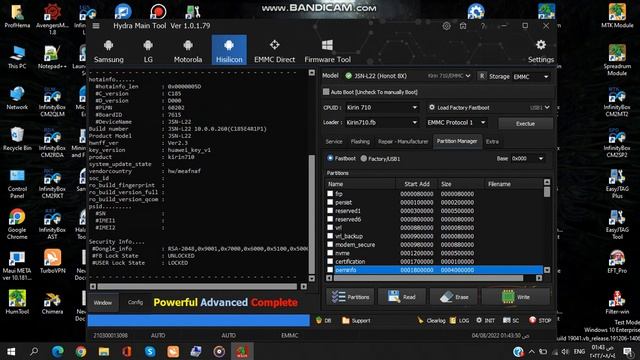
Task: Open the EMMC Protocol 1 dropdown
Action: tap(483, 122)
